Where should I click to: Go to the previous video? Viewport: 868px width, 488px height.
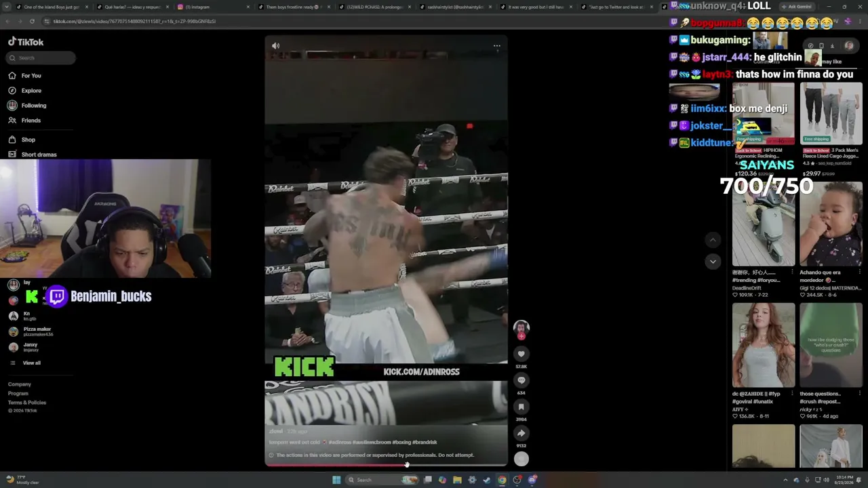(x=712, y=240)
